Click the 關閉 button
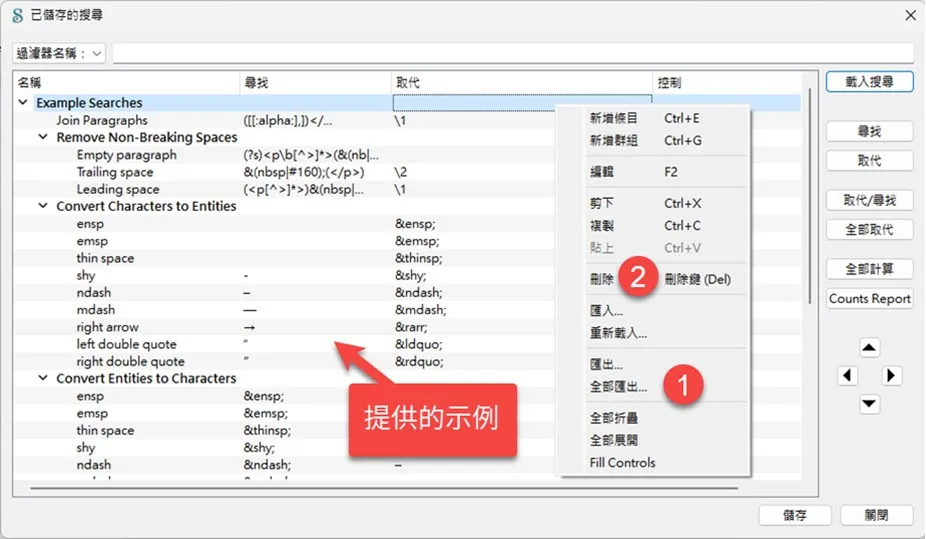This screenshot has width=926, height=539. tap(876, 515)
